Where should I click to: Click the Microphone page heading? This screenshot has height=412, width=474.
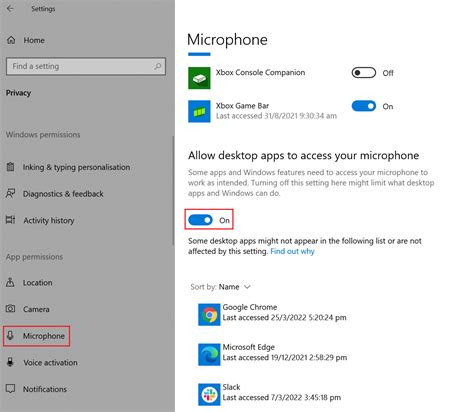pyautogui.click(x=227, y=40)
